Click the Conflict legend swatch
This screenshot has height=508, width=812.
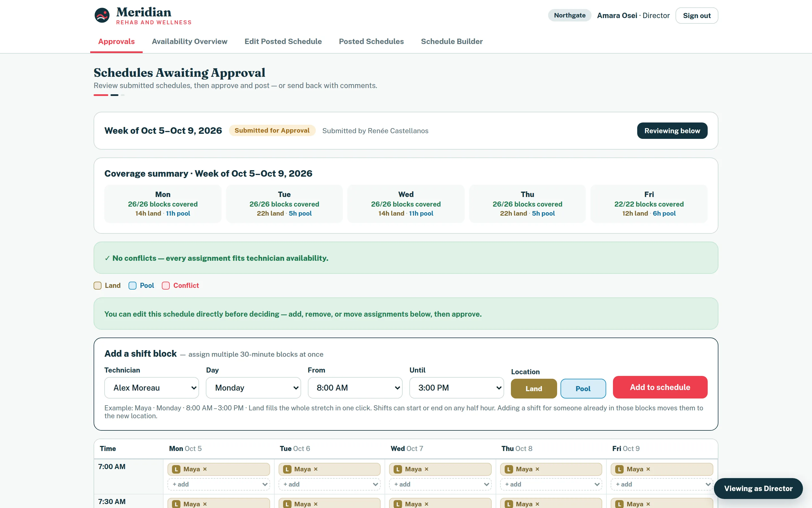[x=166, y=286]
